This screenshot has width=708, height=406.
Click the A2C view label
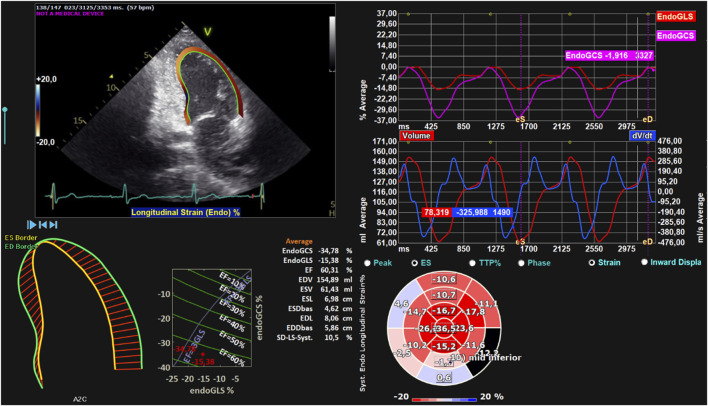click(x=79, y=399)
